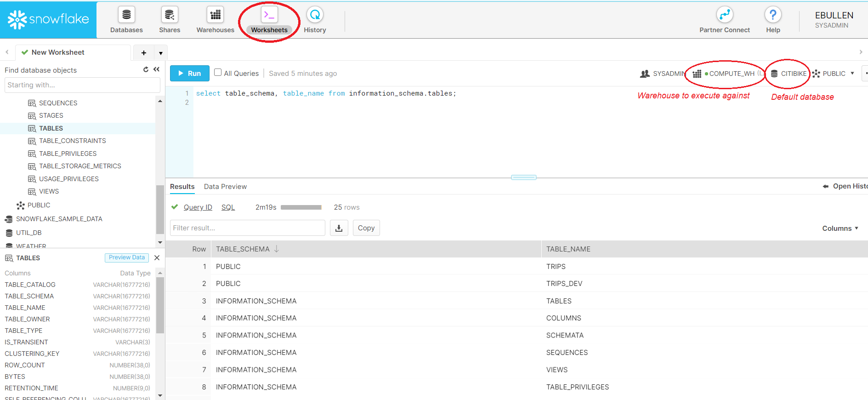The height and width of the screenshot is (400, 868).
Task: Navigate to previous worksheet tabs arrow
Action: [x=7, y=52]
